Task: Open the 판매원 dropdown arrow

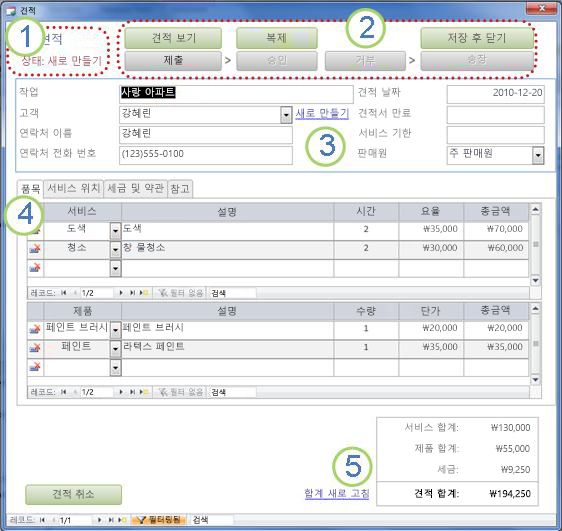Action: (x=538, y=156)
